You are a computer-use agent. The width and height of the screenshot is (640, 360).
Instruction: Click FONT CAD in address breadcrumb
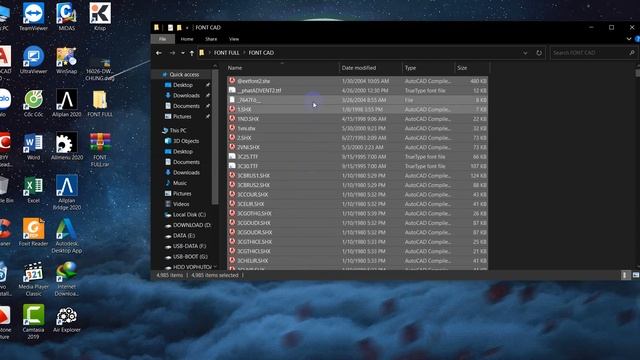261,53
